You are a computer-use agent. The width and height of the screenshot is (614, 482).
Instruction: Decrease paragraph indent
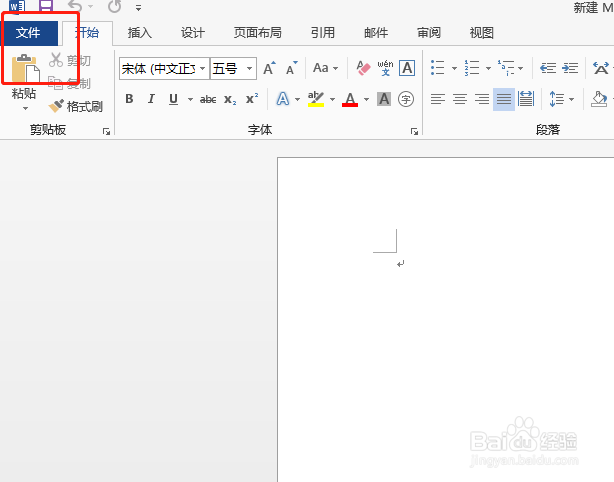(548, 68)
